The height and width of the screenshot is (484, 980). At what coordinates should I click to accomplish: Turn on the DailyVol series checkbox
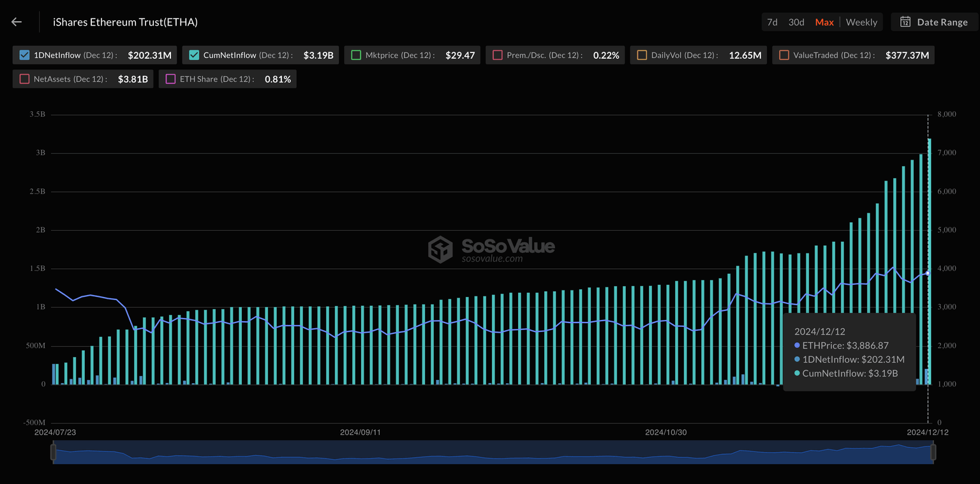642,55
